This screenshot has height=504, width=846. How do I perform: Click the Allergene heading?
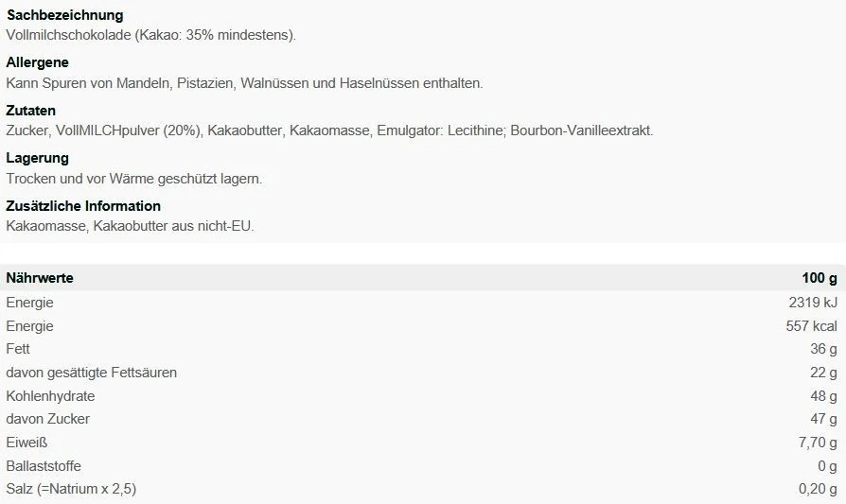coord(37,63)
